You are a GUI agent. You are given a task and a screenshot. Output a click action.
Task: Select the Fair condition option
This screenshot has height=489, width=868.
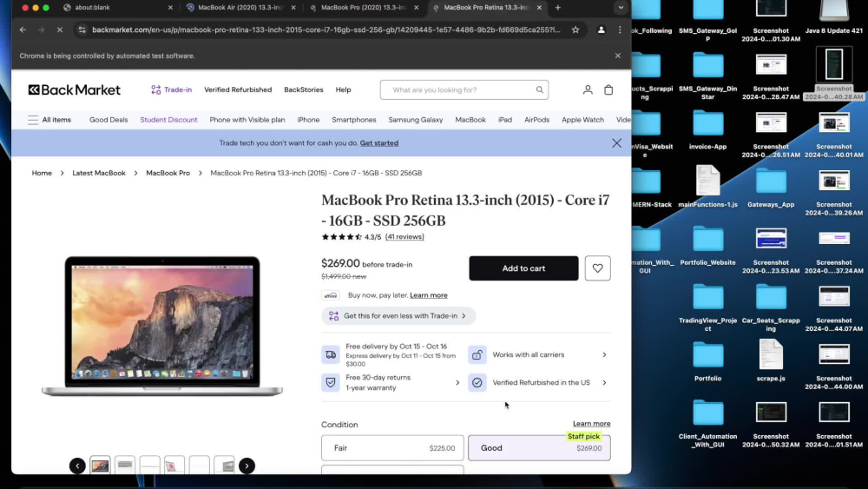pyautogui.click(x=392, y=448)
